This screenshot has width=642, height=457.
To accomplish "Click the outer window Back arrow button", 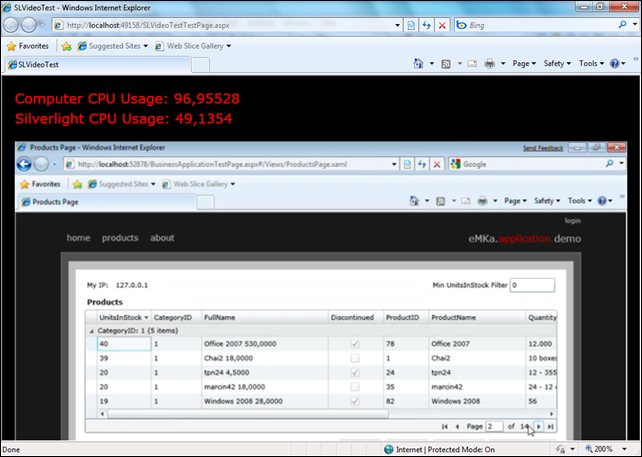I will (x=11, y=25).
